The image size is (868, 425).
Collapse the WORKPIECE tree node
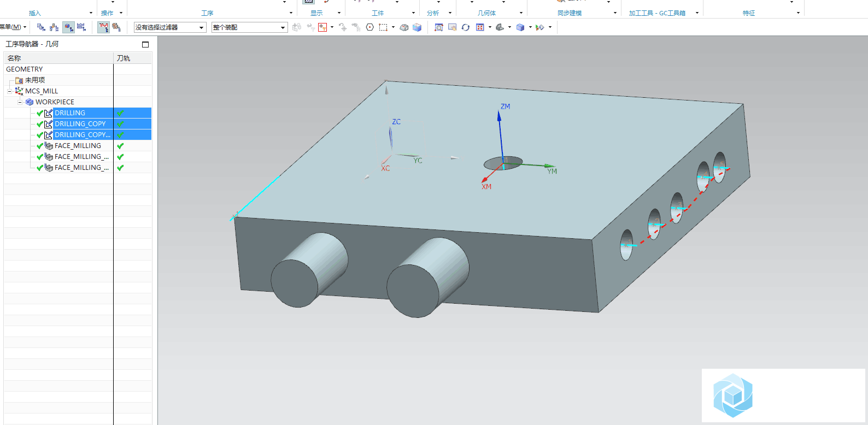tap(20, 102)
